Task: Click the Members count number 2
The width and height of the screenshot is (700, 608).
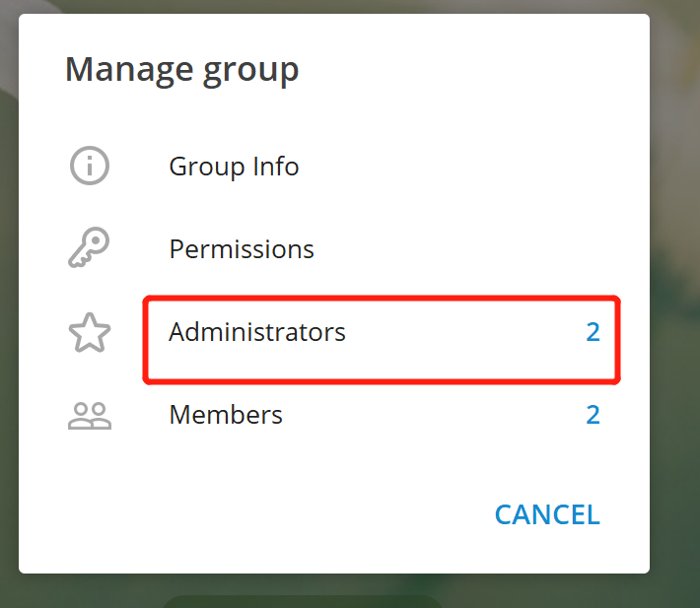Action: coord(593,415)
